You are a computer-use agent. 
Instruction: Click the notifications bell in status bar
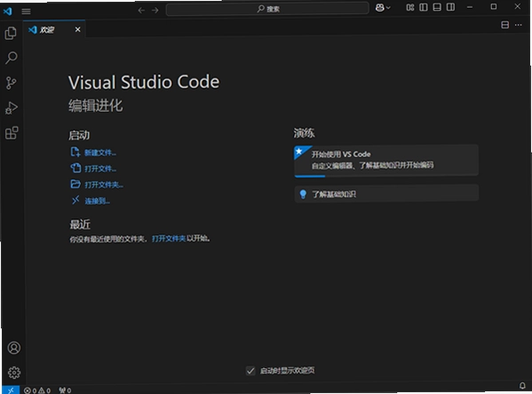tap(522, 385)
